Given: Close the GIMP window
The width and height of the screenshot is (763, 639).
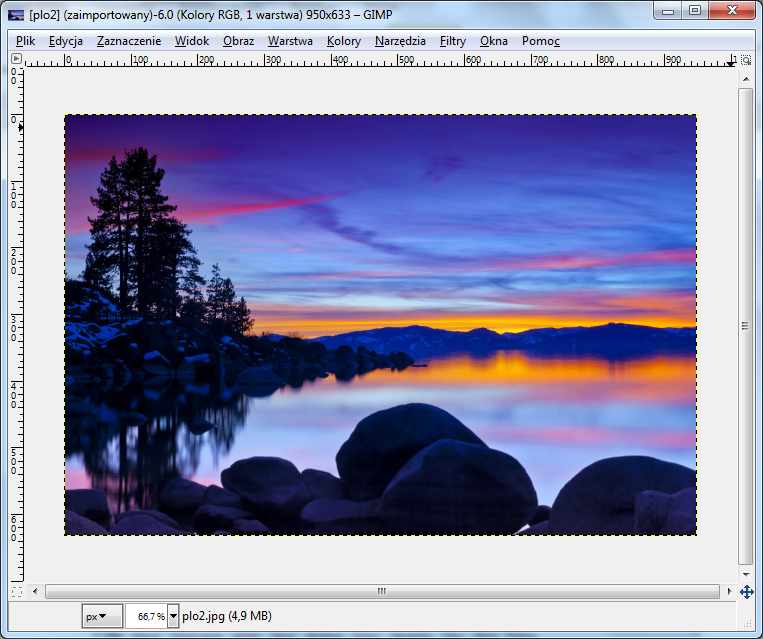Looking at the screenshot, I should click(732, 11).
